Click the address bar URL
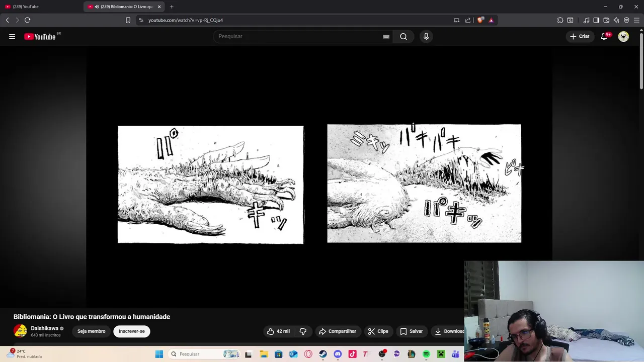 pos(186,20)
